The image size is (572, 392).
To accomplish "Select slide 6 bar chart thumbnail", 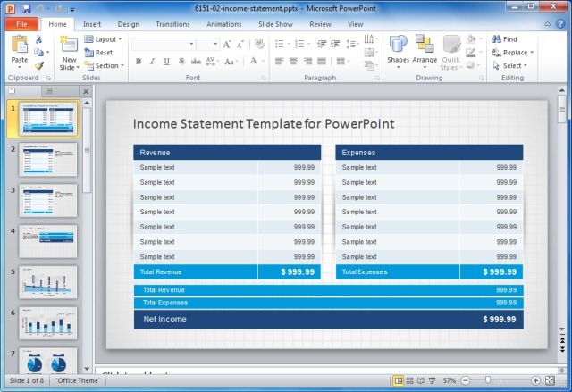I will (x=47, y=323).
